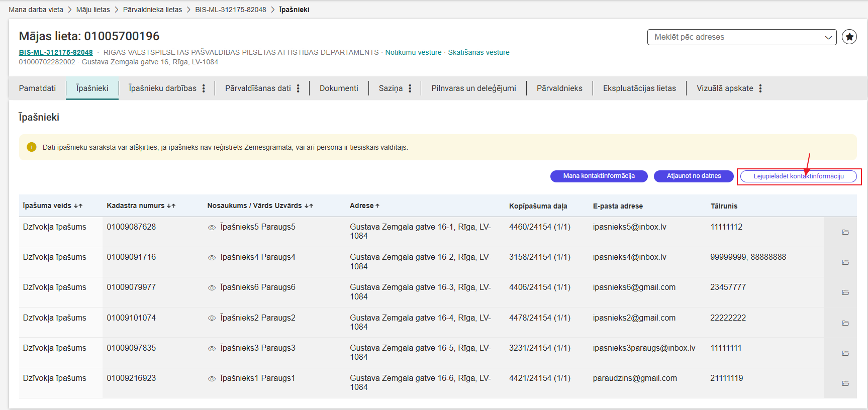Click Lejupielādēt kontaktinformāciju button

point(798,176)
